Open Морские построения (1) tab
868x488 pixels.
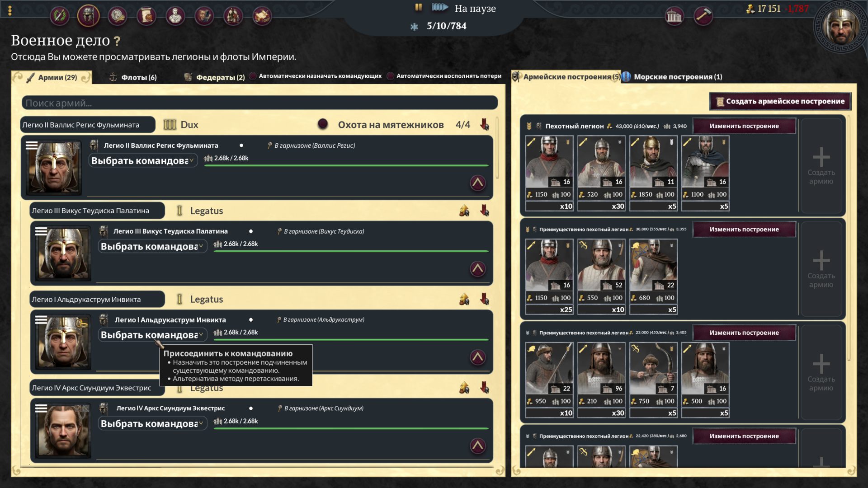(677, 77)
